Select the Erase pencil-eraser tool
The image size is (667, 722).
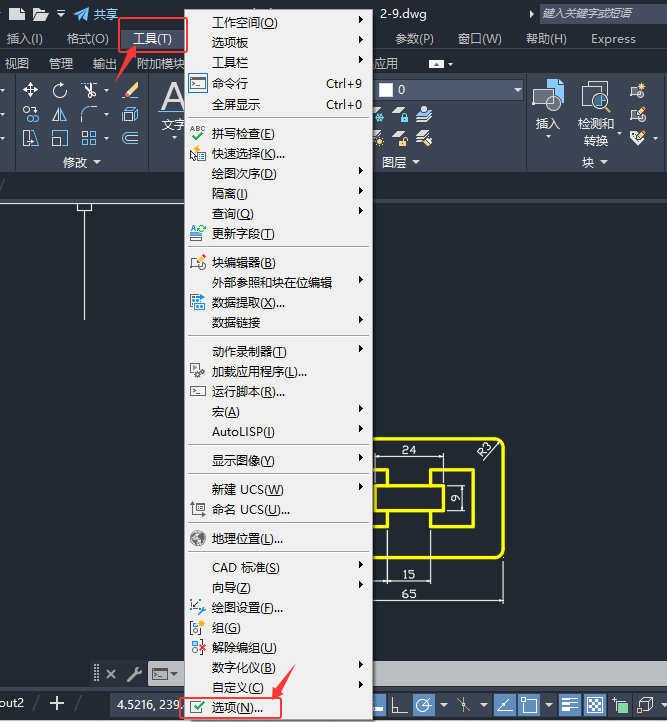click(131, 90)
